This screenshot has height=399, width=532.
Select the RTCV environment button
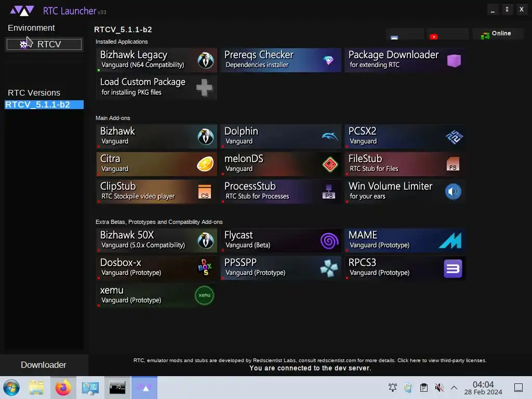pyautogui.click(x=44, y=44)
